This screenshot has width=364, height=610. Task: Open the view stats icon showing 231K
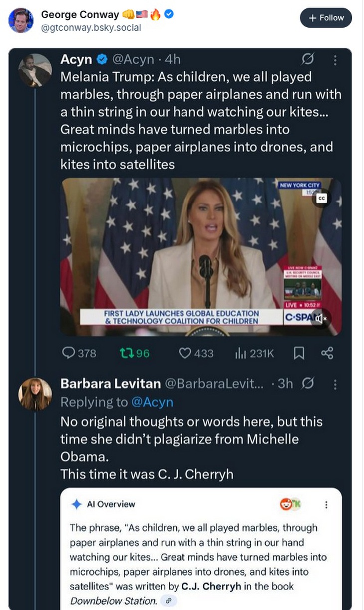(241, 353)
